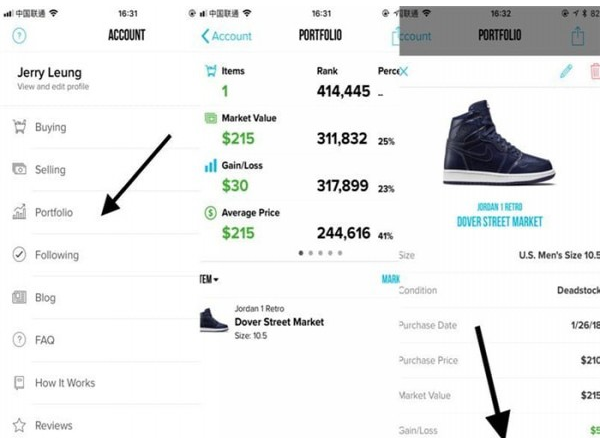Expand the ITEM sort dropdown
The width and height of the screenshot is (601, 438).
(209, 279)
